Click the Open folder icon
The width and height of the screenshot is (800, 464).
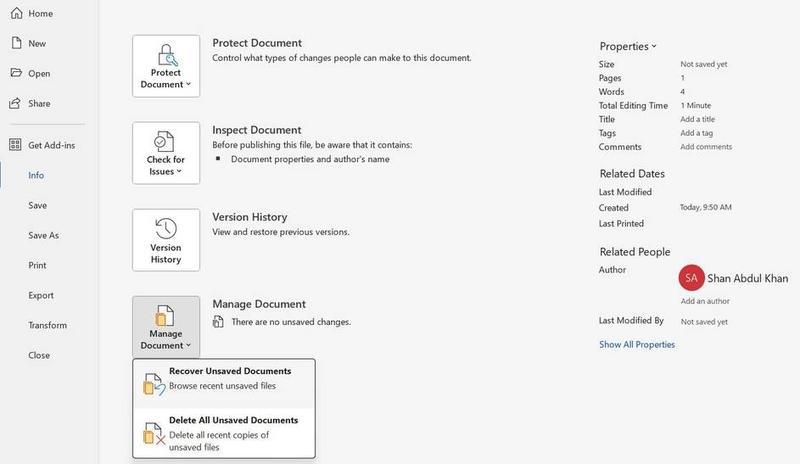coord(15,73)
